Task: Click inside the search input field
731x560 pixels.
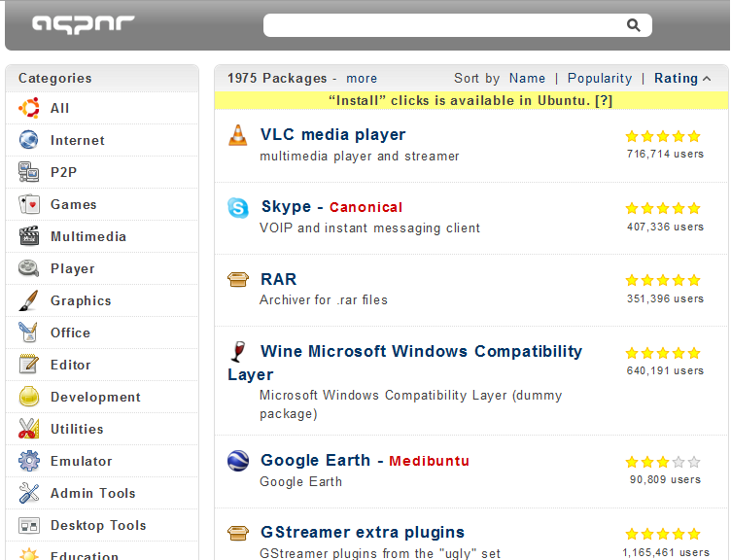Action: (442, 25)
